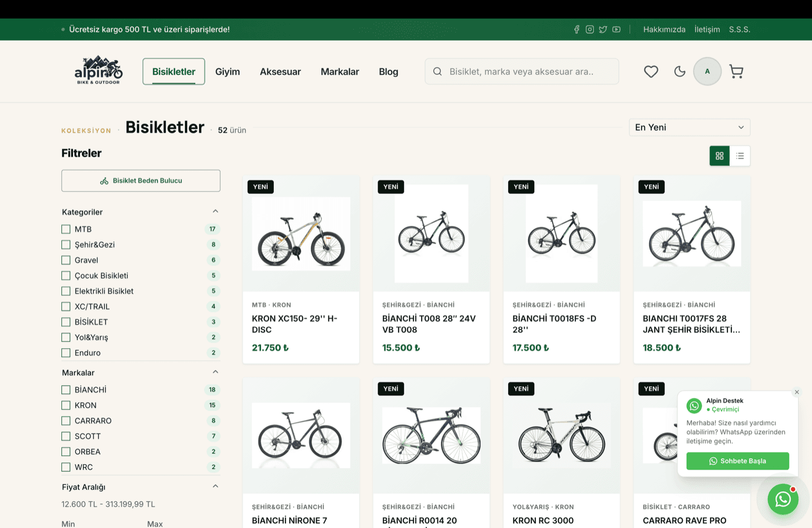Image resolution: width=812 pixels, height=528 pixels.
Task: Check the Yol&Yarış category filter
Action: point(66,337)
